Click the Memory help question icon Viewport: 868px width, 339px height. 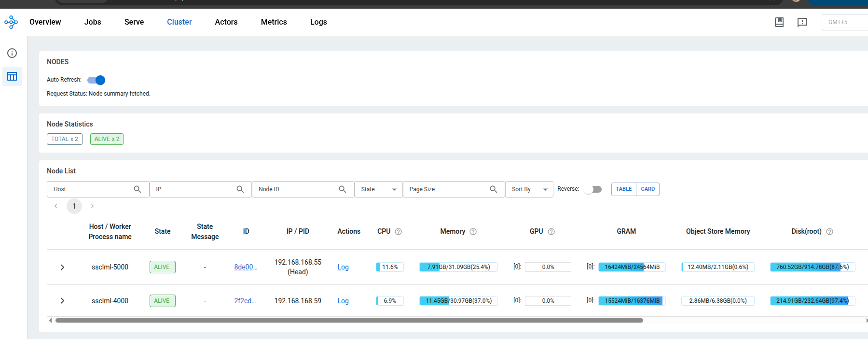pos(473,232)
